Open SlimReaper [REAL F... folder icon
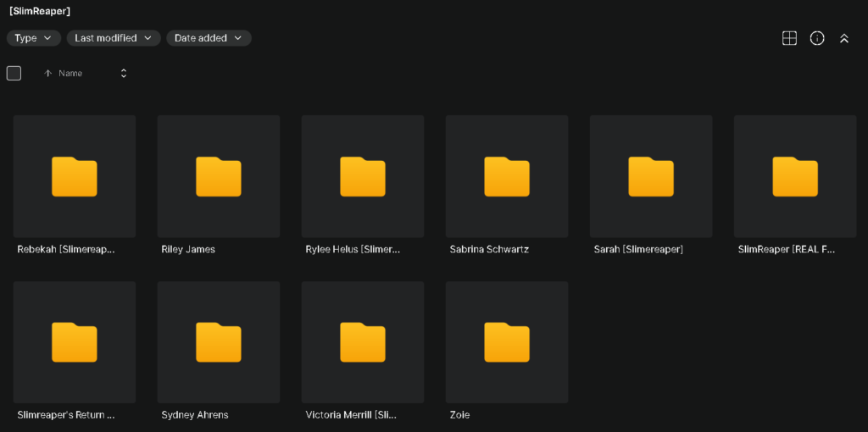 click(x=795, y=176)
